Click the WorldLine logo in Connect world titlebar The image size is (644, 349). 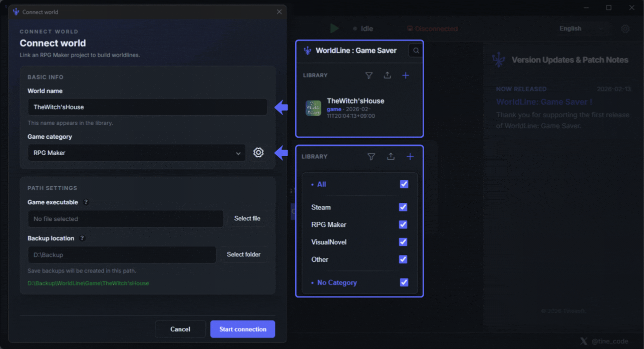[x=16, y=12]
